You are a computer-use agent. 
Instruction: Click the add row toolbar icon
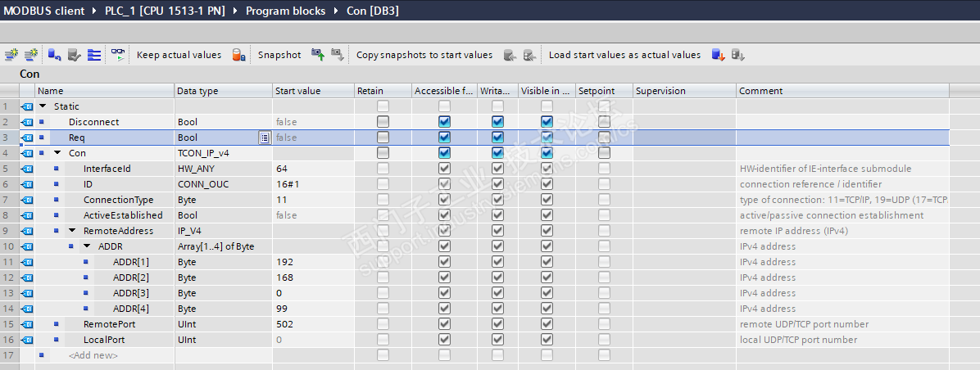pyautogui.click(x=30, y=55)
